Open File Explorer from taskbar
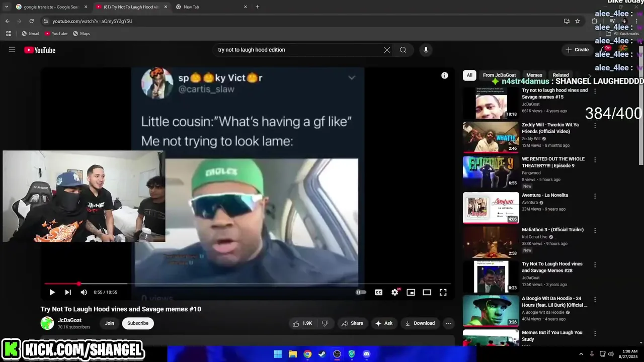644x362 pixels. (x=292, y=354)
